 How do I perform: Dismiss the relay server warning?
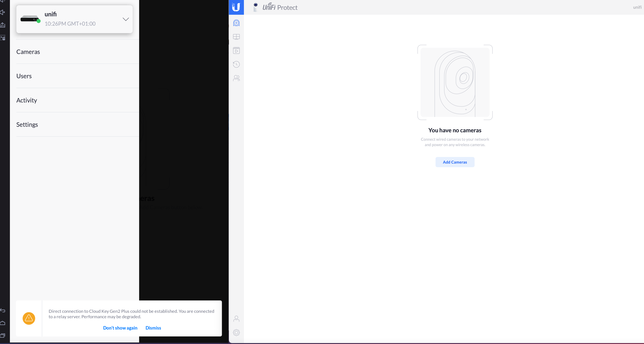point(153,328)
